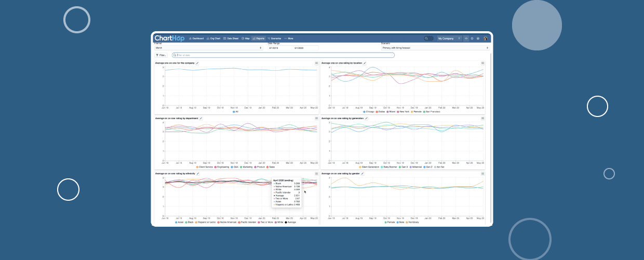This screenshot has width=644, height=260.
Task: Open hamburger menu on rating by gender chart
Action: (482, 173)
